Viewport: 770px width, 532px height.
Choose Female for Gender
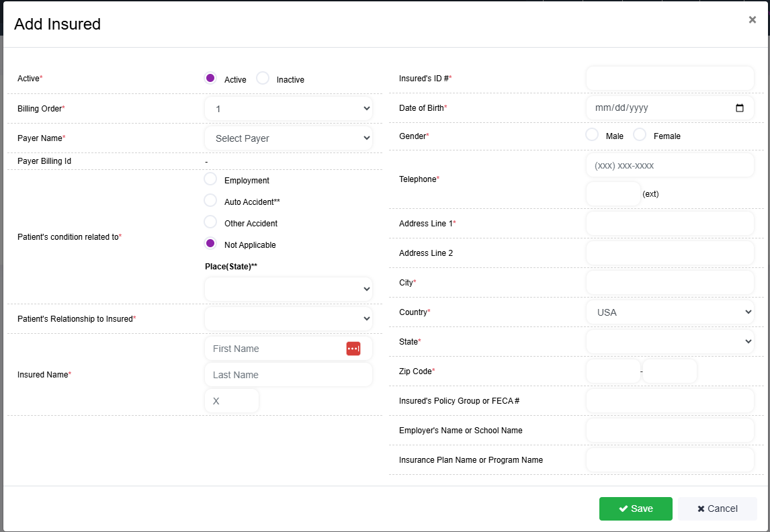[640, 134]
